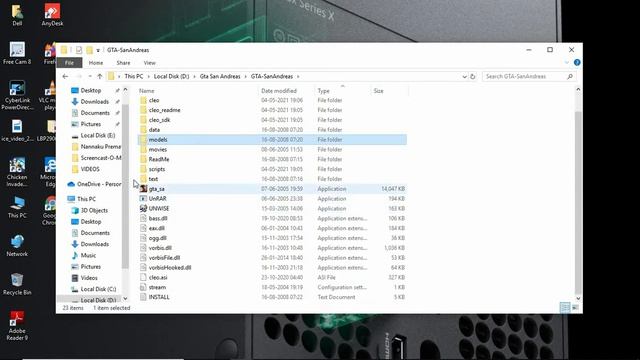
Task: Click This PC in the address path
Action: pos(134,76)
